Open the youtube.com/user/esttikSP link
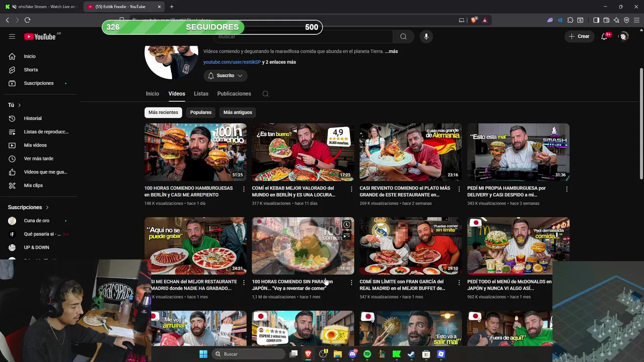The image size is (644, 362). (x=232, y=62)
